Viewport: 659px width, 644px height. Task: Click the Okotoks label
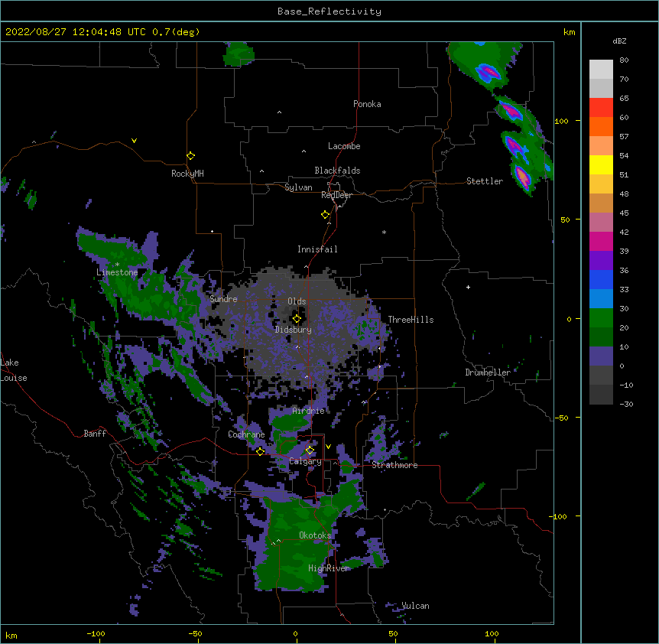[315, 535]
